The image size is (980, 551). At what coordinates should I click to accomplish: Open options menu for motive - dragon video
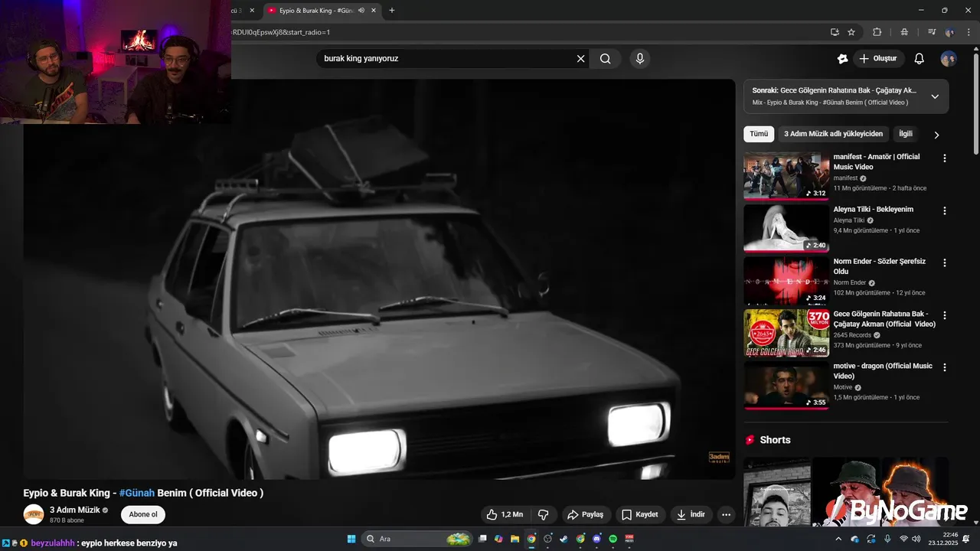pyautogui.click(x=944, y=367)
